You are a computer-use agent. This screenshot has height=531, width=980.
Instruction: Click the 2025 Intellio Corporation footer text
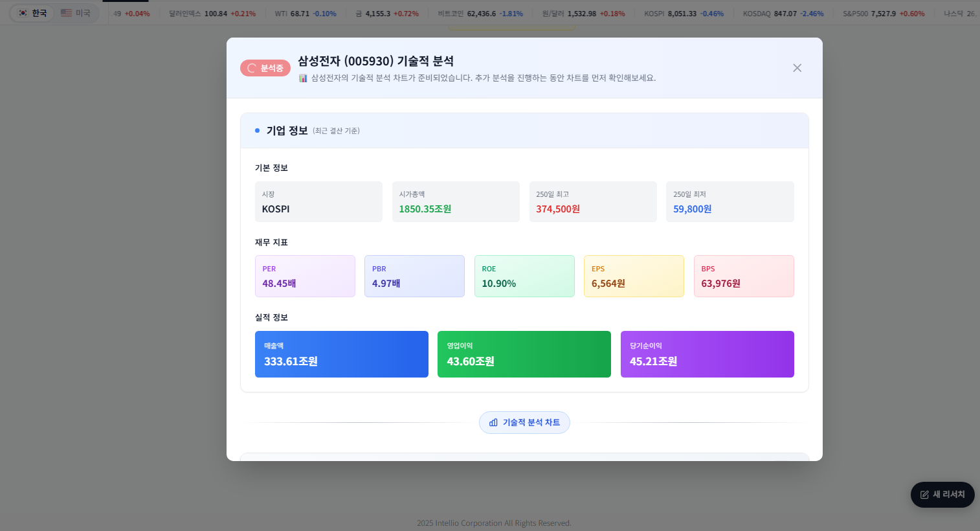click(494, 523)
